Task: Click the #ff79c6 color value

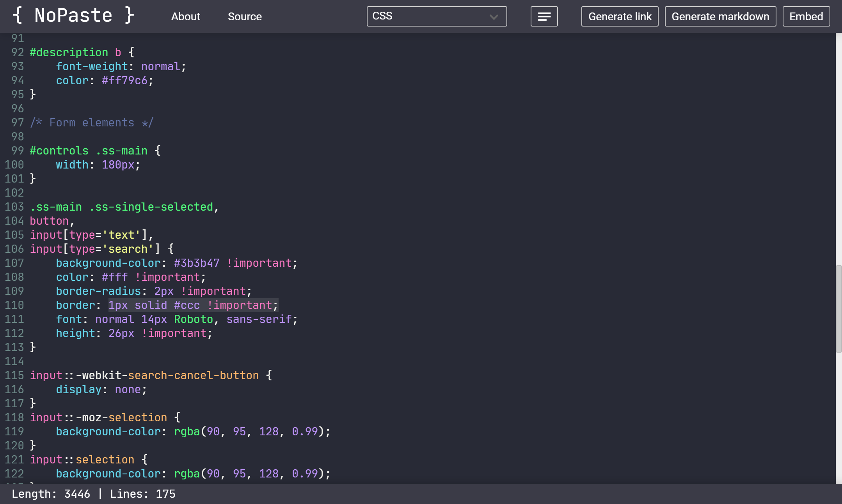Action: point(124,80)
